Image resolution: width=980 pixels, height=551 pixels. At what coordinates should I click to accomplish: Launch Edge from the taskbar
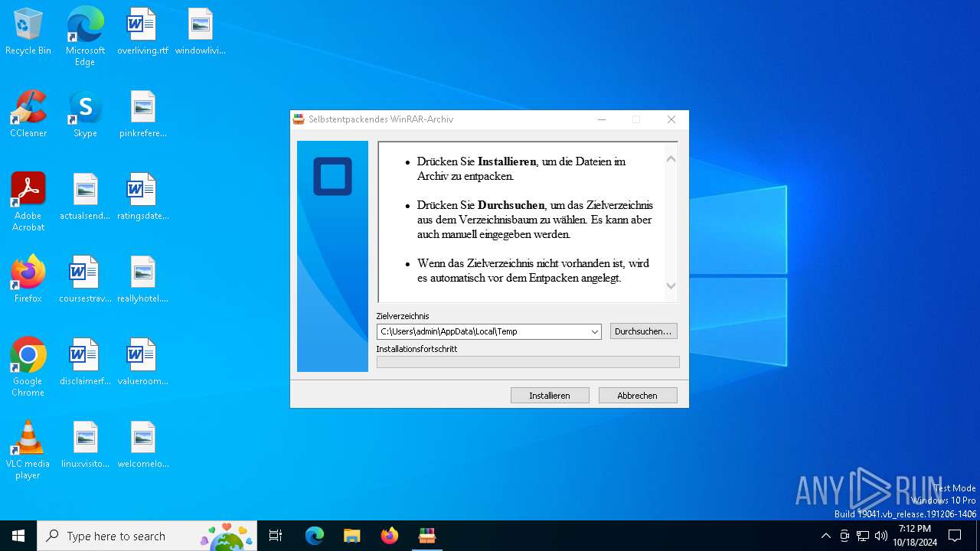315,536
